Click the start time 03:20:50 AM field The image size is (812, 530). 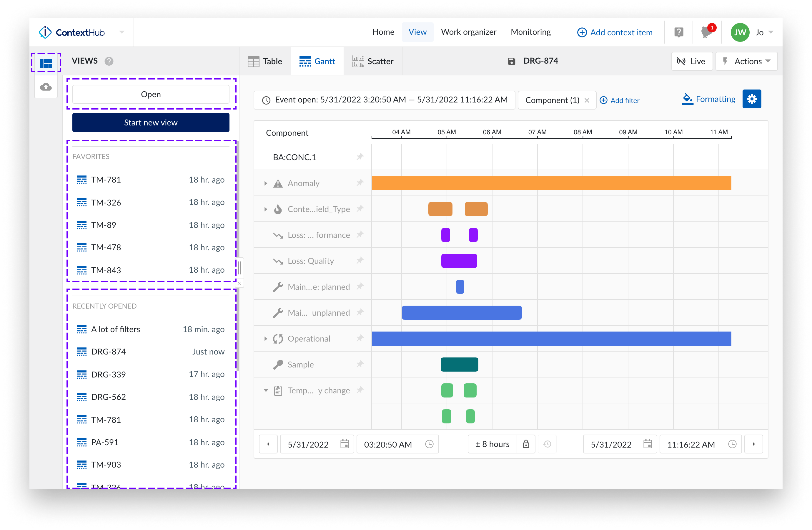[x=389, y=444]
